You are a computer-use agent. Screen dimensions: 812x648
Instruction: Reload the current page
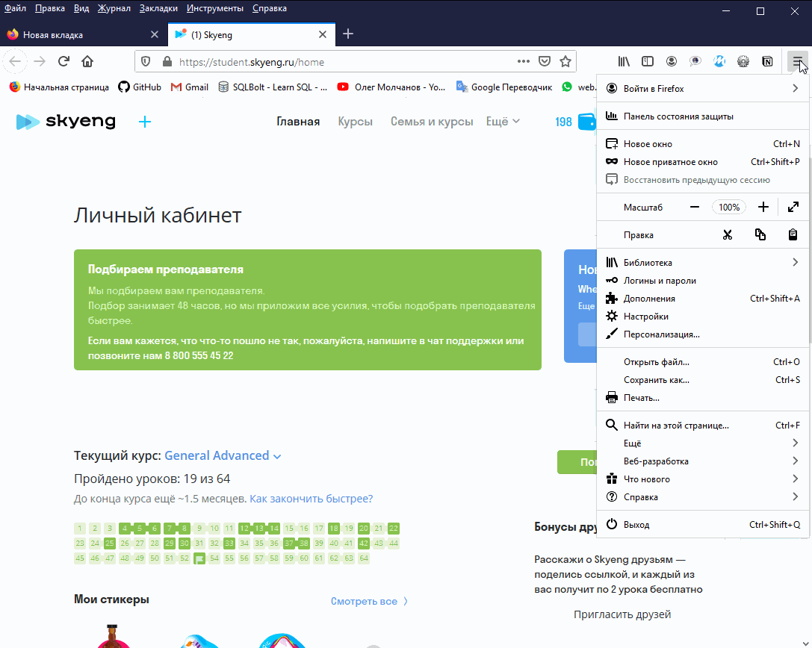point(63,62)
